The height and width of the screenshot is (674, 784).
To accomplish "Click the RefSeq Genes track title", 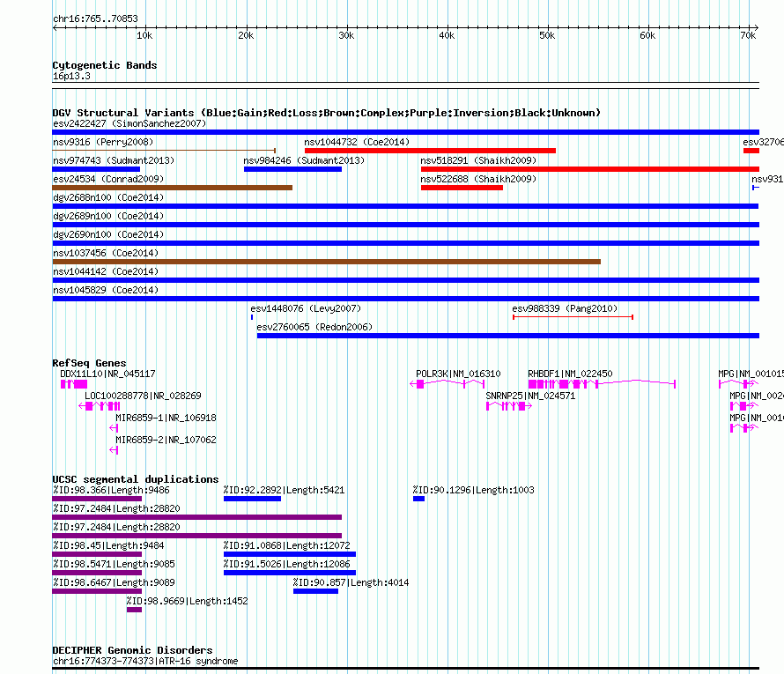I will (x=90, y=363).
